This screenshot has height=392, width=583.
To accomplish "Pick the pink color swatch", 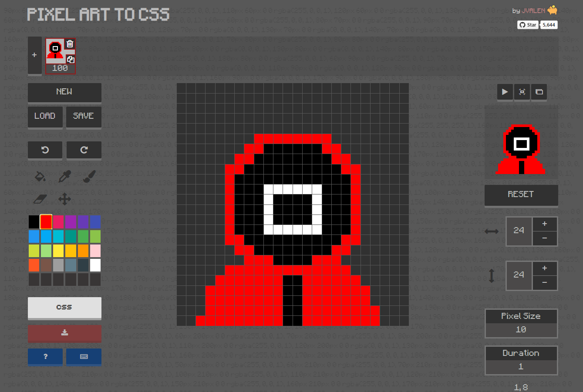I will click(x=58, y=222).
